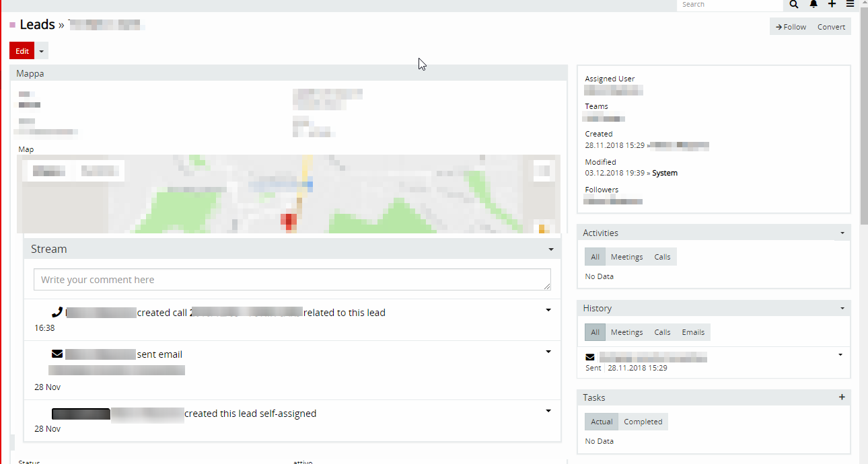
Task: Open the History panel dropdown caret
Action: (842, 309)
